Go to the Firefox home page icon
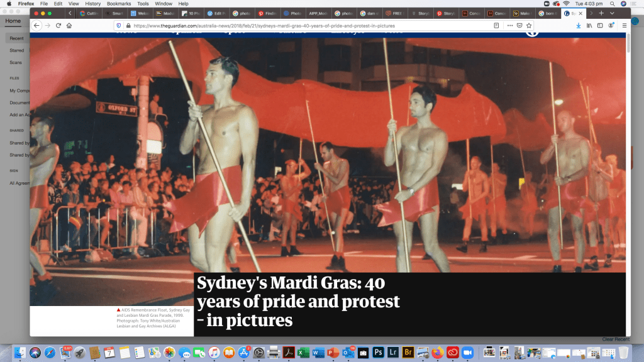Image resolution: width=644 pixels, height=362 pixels. 69,25
